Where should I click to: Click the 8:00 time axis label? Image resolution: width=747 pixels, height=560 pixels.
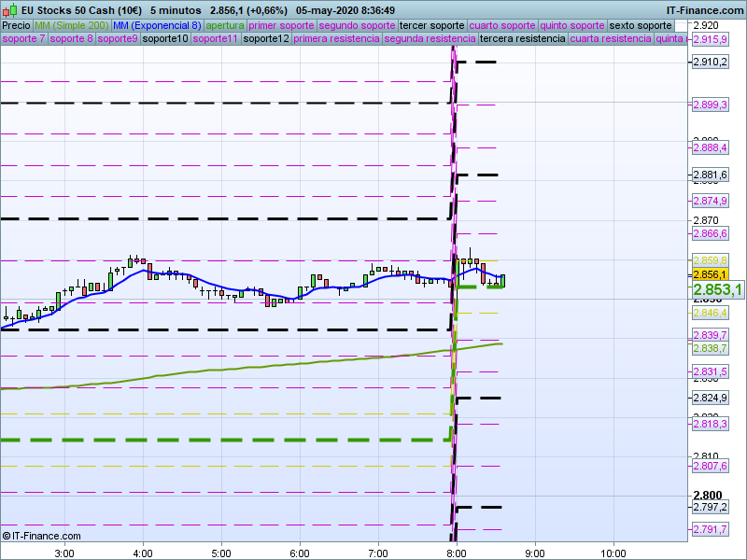coord(457,553)
